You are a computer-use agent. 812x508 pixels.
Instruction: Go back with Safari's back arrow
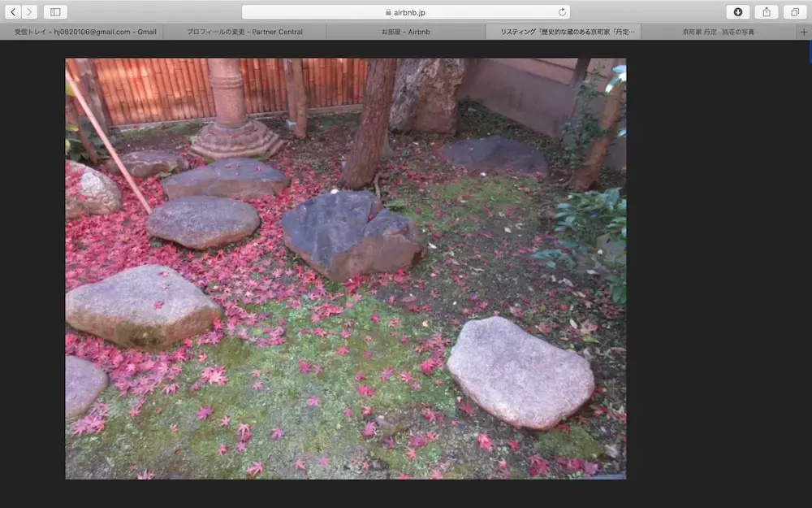point(13,12)
